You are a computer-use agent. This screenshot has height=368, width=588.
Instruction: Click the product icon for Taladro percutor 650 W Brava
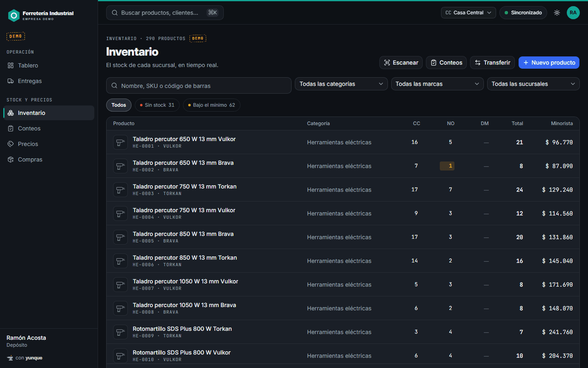(120, 166)
